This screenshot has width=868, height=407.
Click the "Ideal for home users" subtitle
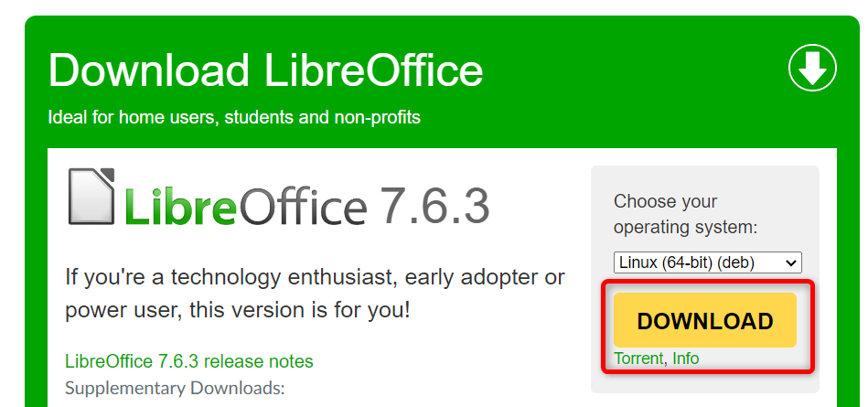coord(234,117)
